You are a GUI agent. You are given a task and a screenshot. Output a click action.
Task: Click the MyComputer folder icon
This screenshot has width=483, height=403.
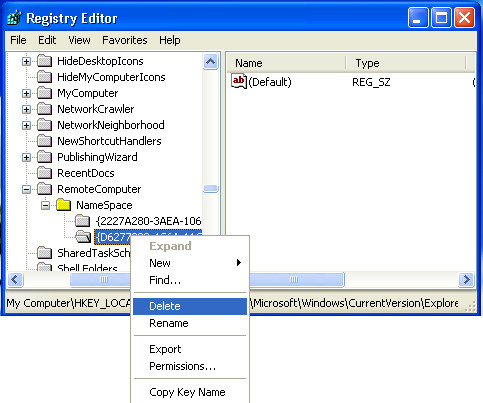44,93
